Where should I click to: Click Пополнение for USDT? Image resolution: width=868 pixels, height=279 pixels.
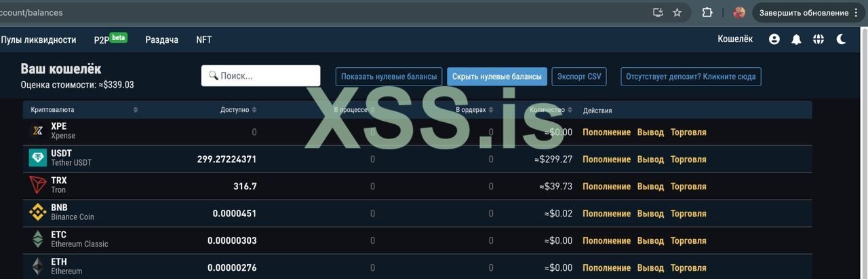(606, 159)
